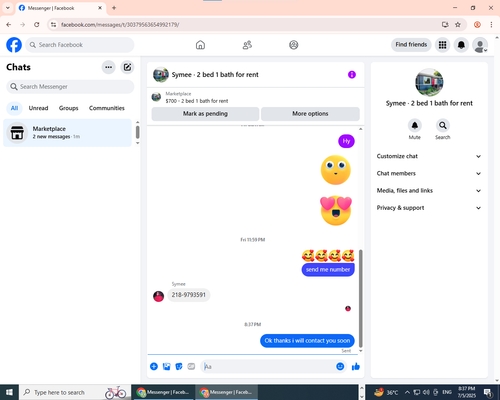
Task: Click the Facebook logo
Action: click(x=14, y=45)
